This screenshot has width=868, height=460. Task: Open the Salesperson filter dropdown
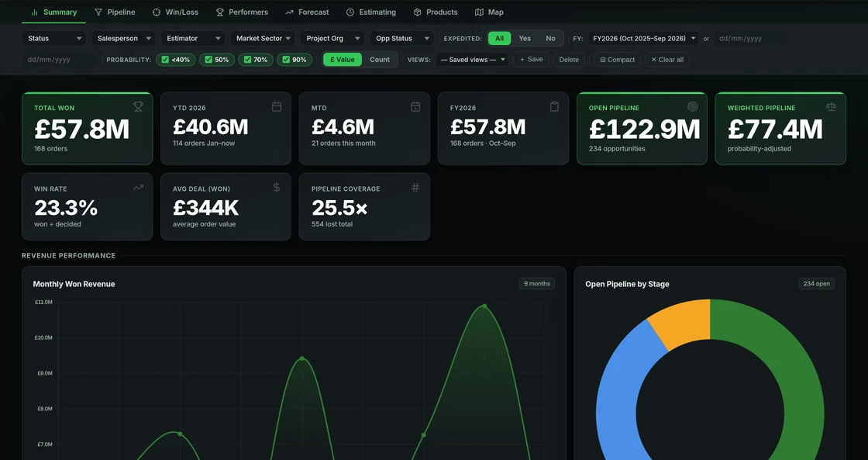click(123, 38)
